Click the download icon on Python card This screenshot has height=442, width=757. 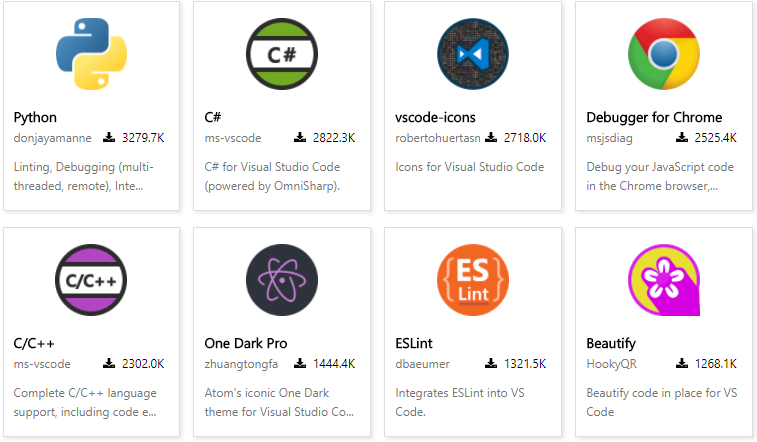(110, 138)
